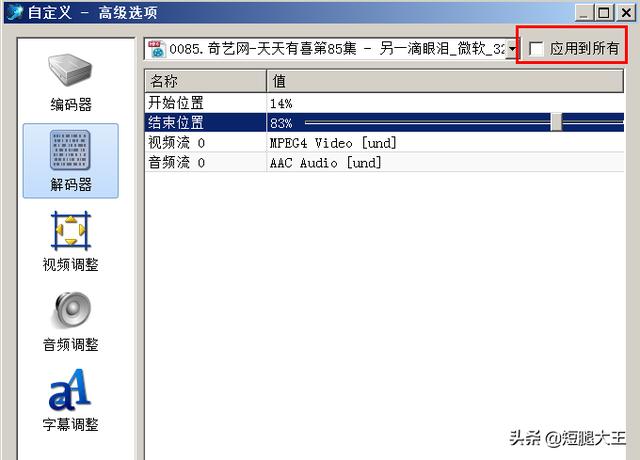Image resolution: width=640 pixels, height=460 pixels.
Task: Enable the 应用到所有 checkbox
Action: [x=536, y=49]
